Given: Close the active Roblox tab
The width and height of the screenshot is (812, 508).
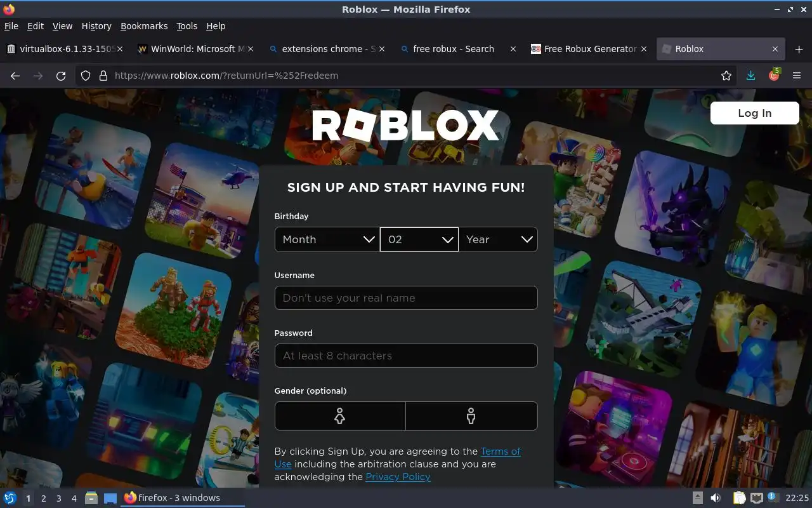Looking at the screenshot, I should pos(775,49).
